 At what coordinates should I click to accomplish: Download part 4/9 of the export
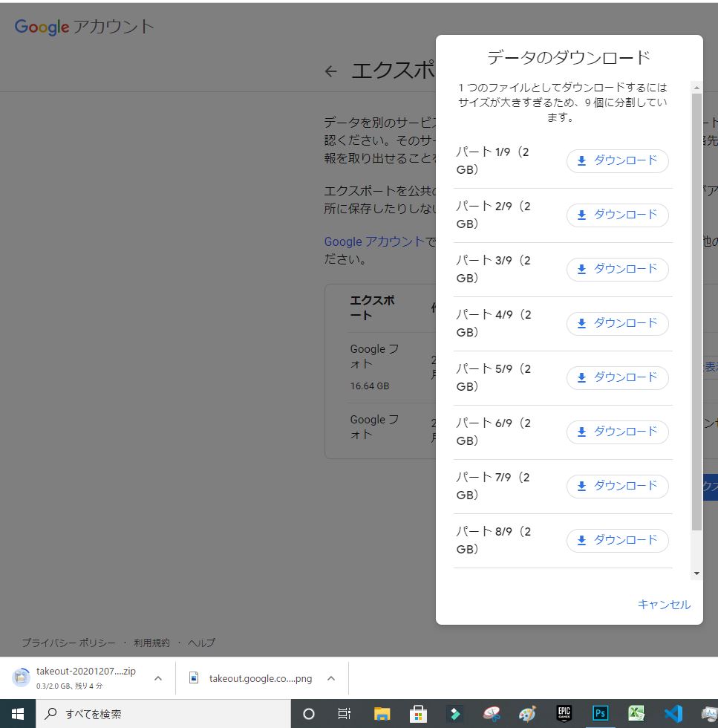click(x=617, y=324)
